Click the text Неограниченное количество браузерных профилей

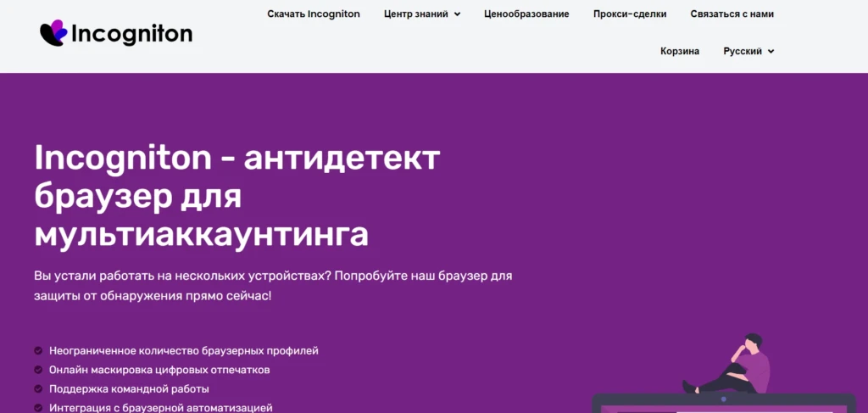[x=184, y=350]
